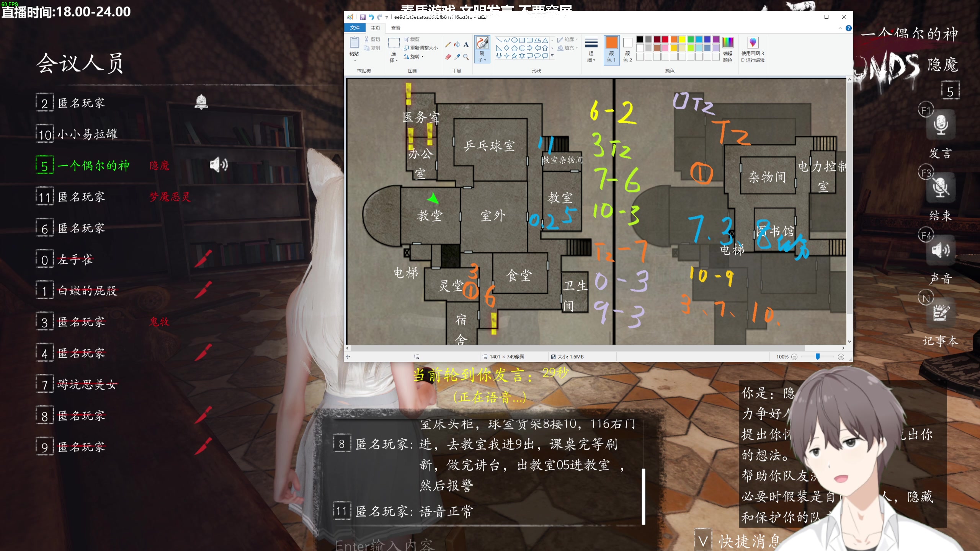Click the Undo arrow in Paint's title bar
Viewport: 980px width, 551px height.
click(x=371, y=17)
